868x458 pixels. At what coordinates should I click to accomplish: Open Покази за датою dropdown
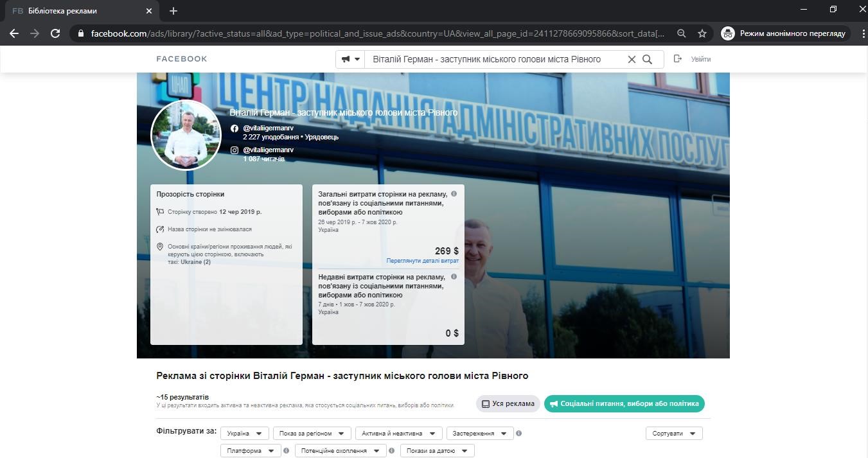tap(437, 451)
